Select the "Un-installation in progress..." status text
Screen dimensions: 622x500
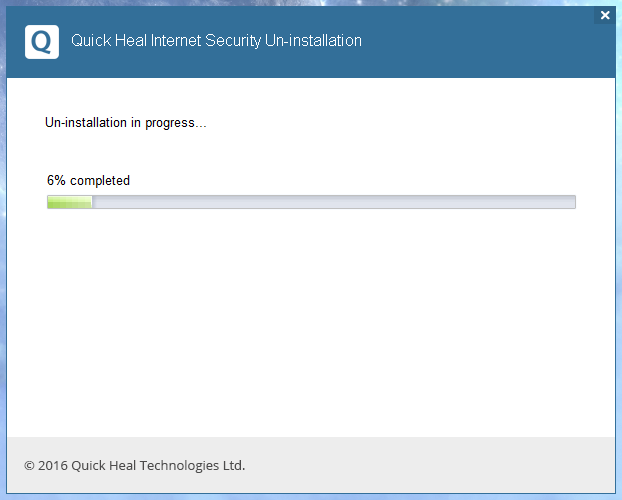126,123
